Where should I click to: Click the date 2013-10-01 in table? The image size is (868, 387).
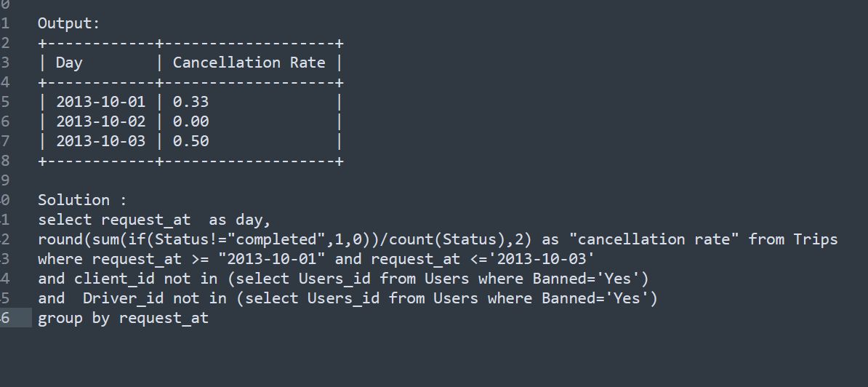click(101, 102)
